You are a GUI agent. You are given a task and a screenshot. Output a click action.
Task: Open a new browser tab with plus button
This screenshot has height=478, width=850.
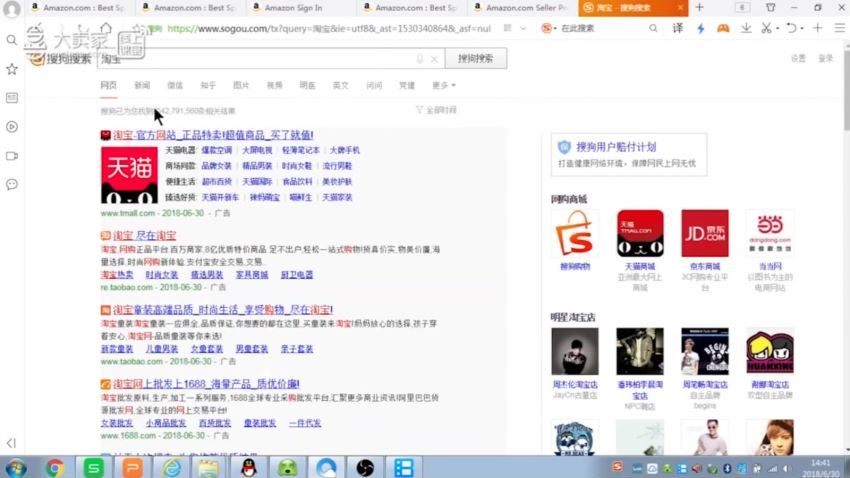699,8
